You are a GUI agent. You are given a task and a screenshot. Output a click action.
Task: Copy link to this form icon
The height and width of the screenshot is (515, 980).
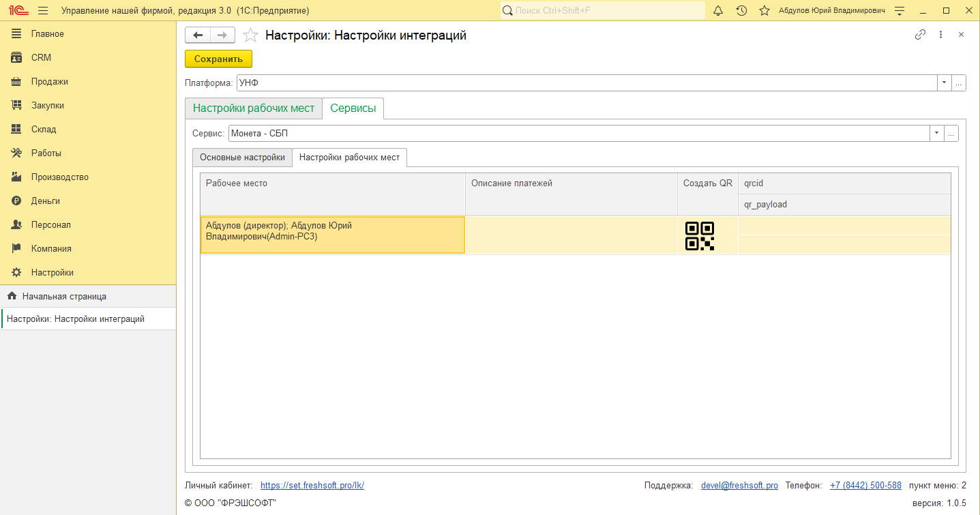920,35
